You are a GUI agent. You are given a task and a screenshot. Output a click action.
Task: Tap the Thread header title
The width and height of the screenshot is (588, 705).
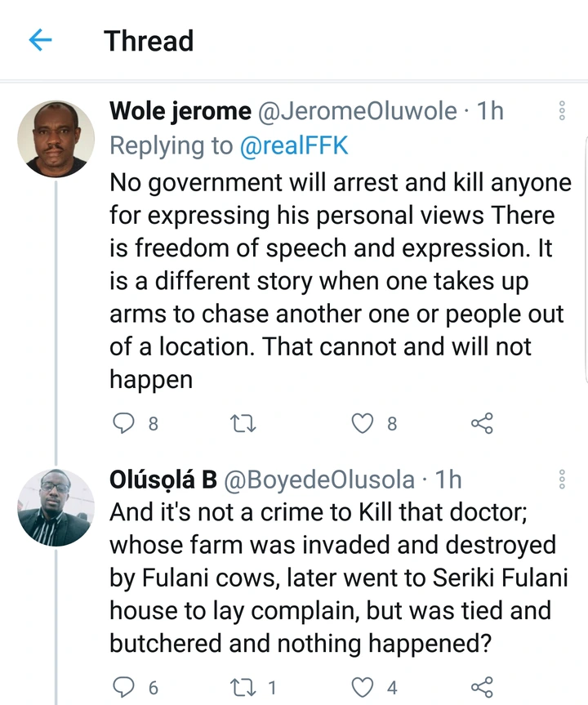[x=149, y=41]
